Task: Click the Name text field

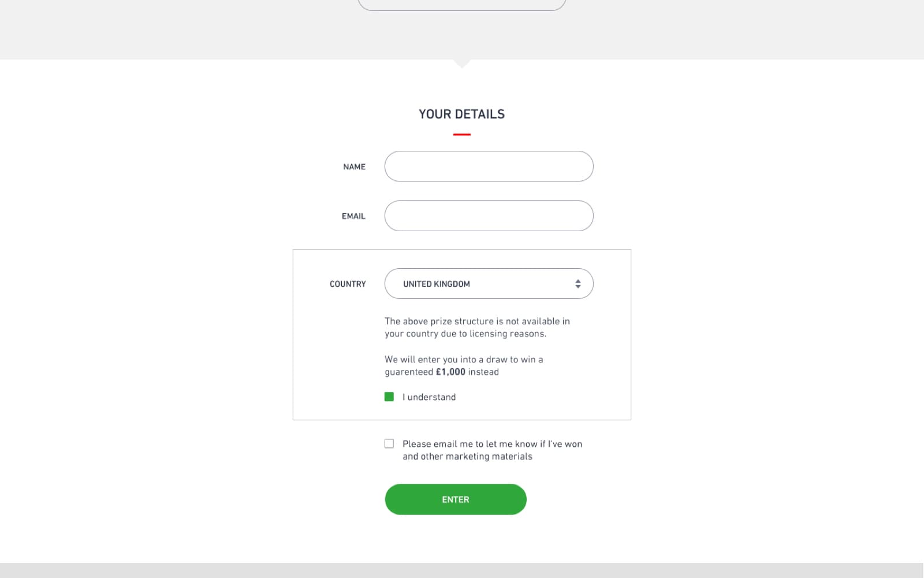Action: pos(489,166)
